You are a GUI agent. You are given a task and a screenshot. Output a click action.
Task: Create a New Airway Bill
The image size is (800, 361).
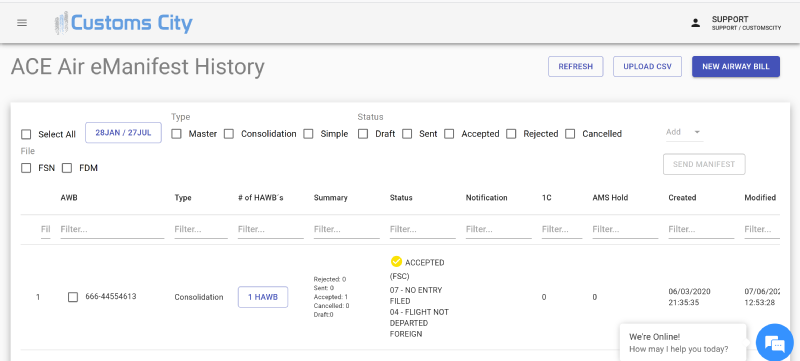tap(736, 66)
